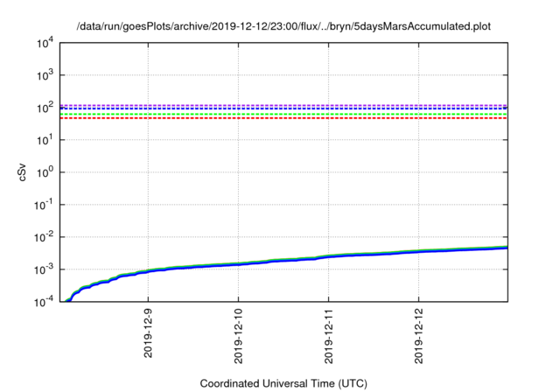Click the 10^1 y-axis tick label
Image resolution: width=560 pixels, height=392 pixels.
pyautogui.click(x=45, y=140)
